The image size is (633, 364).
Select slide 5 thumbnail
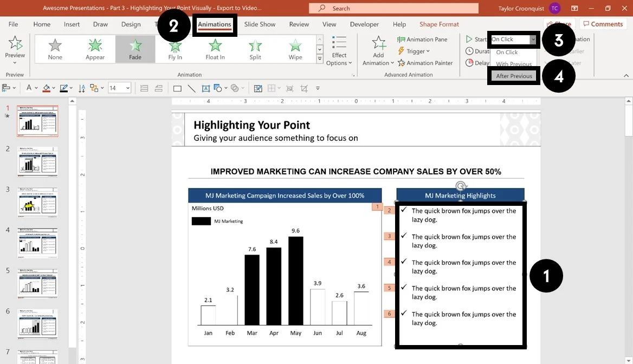click(37, 283)
